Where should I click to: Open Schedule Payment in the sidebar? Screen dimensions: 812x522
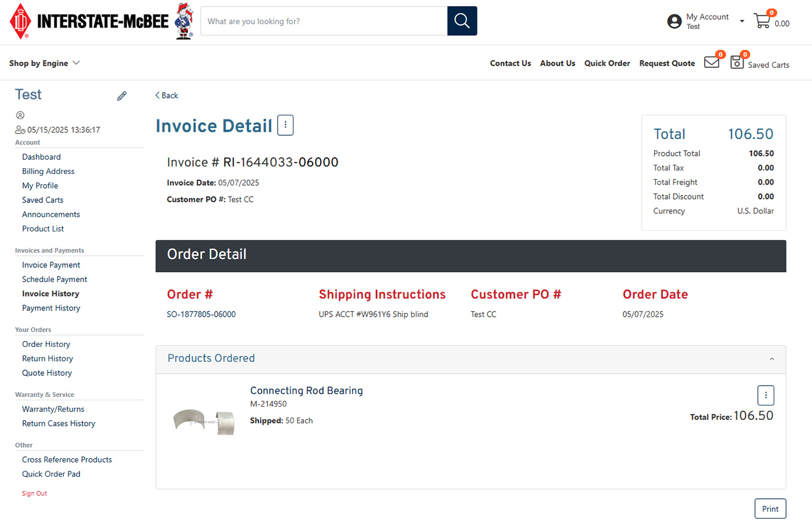tap(55, 280)
